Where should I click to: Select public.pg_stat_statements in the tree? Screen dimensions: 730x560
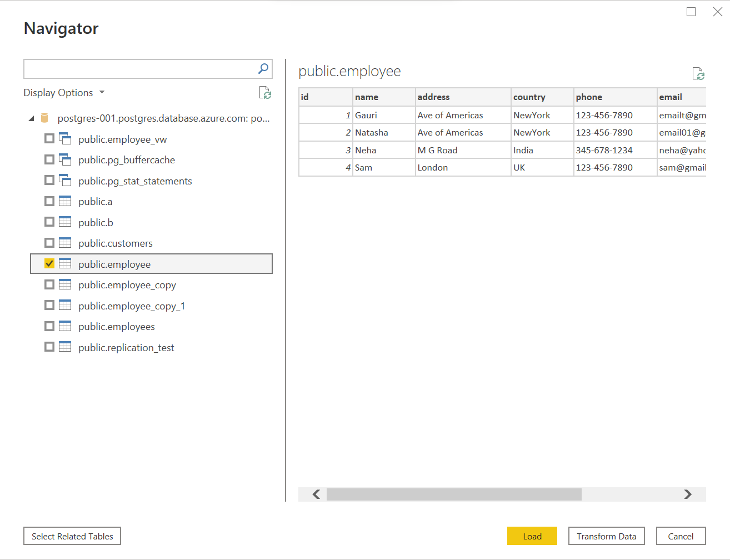tap(135, 181)
